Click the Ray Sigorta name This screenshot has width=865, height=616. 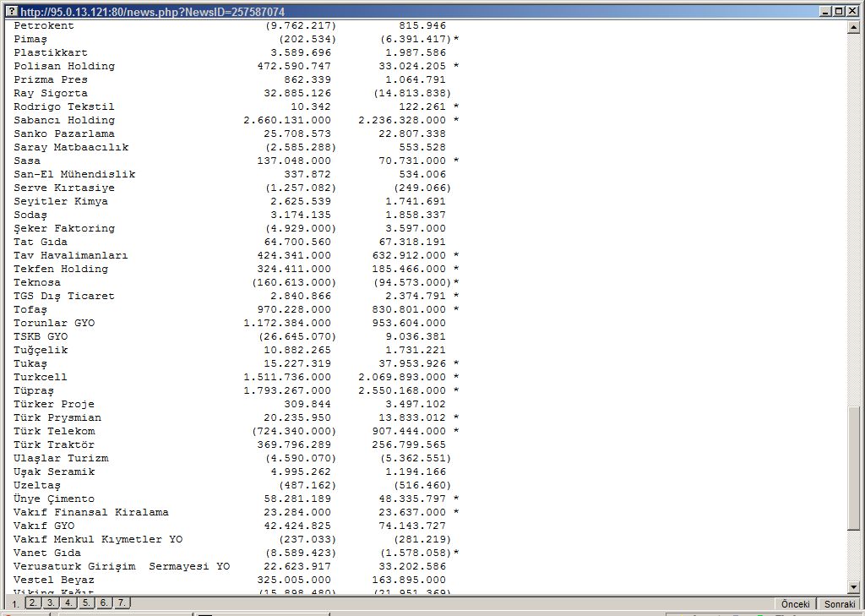coord(51,93)
